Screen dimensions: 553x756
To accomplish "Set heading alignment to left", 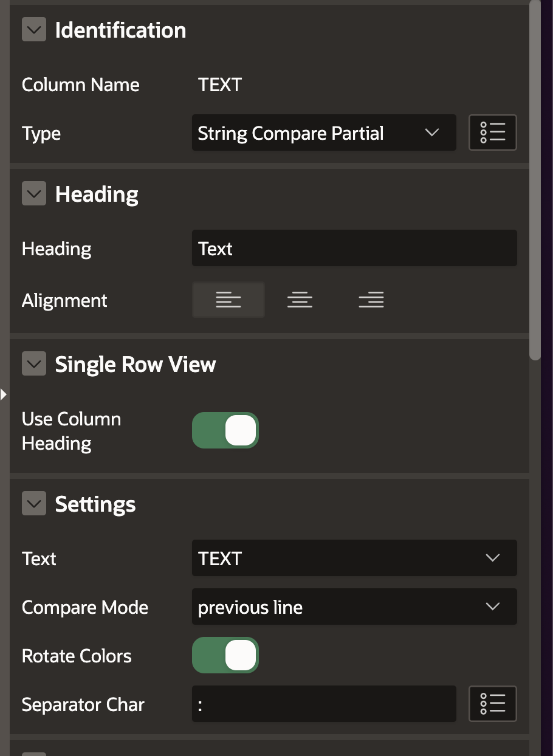I will tap(228, 300).
